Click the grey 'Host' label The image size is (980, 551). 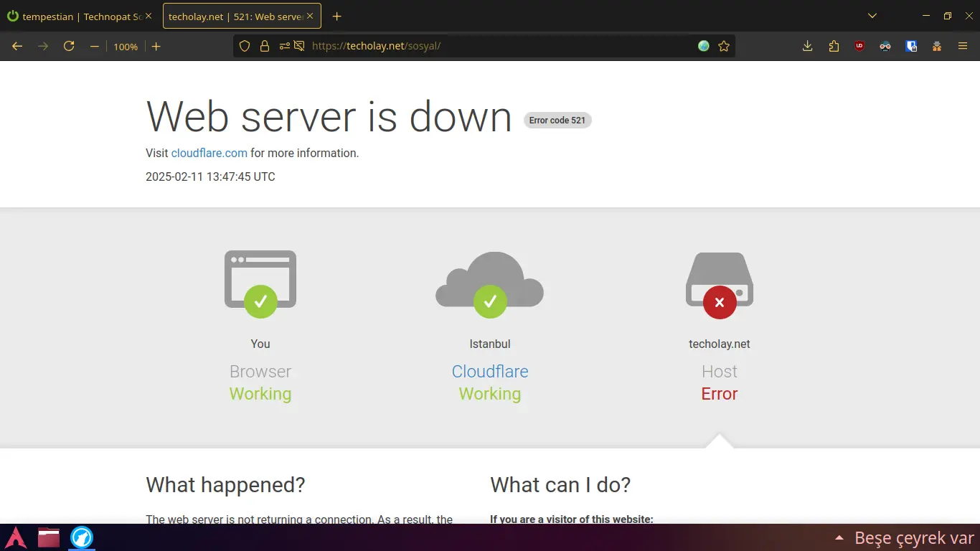[x=720, y=372]
